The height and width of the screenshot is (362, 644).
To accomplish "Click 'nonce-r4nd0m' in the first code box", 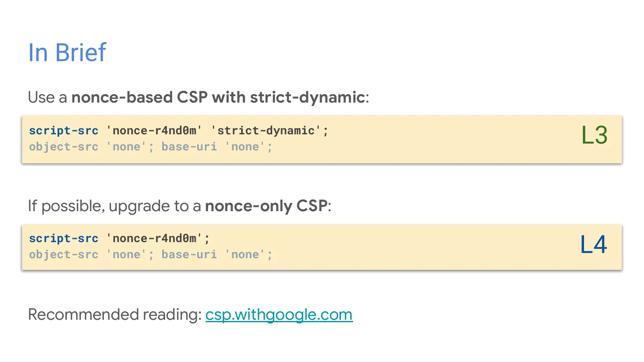I will 154,131.
